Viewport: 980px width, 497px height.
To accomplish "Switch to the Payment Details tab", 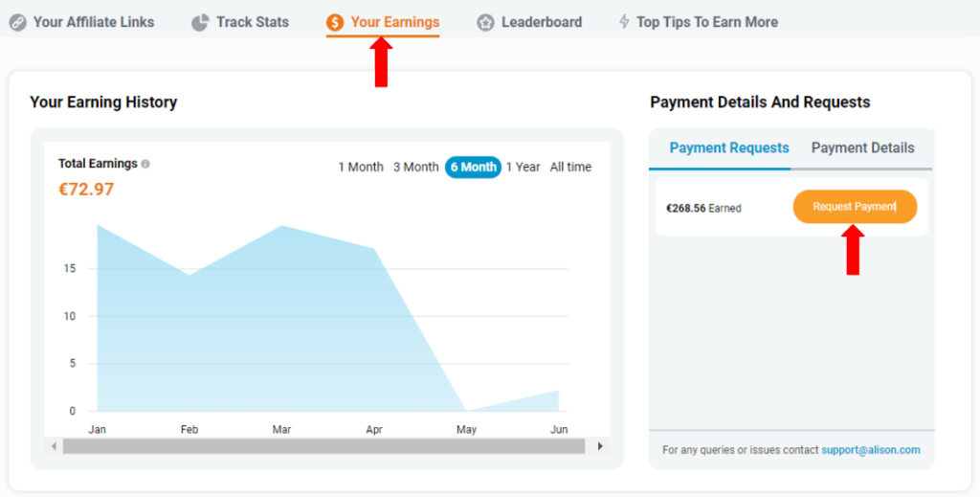I will pos(862,148).
